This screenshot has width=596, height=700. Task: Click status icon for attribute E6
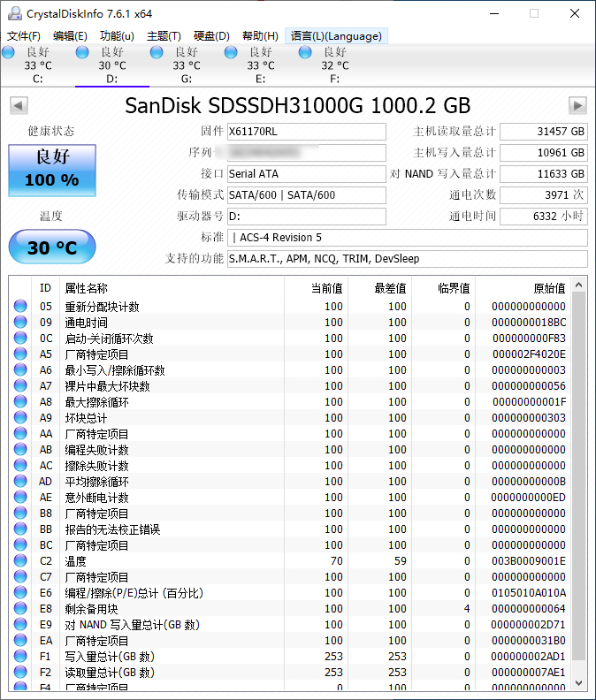[20, 592]
